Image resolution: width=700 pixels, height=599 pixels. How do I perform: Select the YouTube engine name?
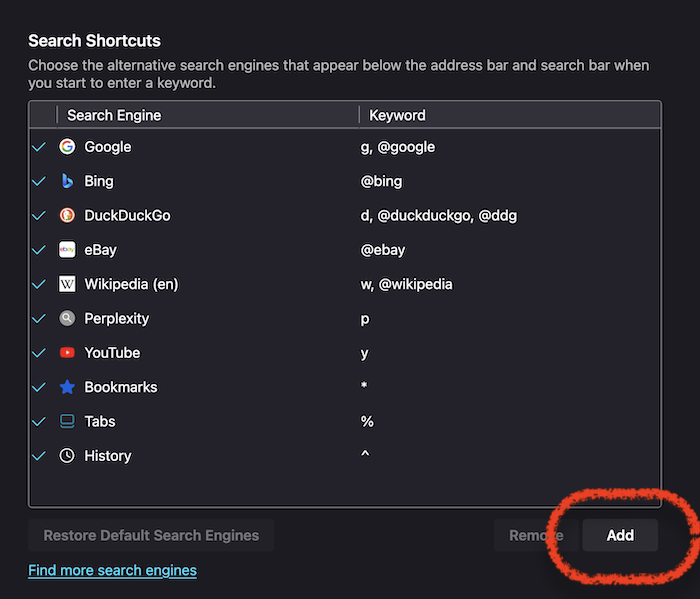tap(112, 353)
